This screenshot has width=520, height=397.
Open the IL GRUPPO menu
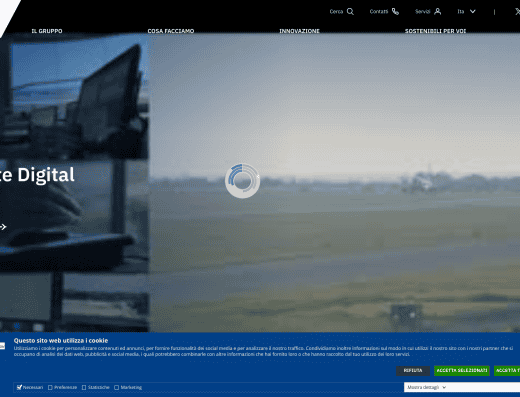tap(47, 31)
